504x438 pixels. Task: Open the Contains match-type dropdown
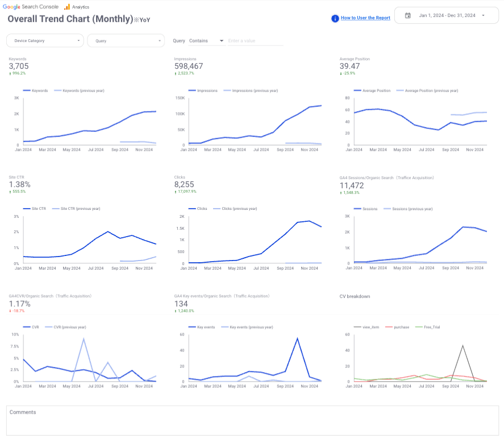pyautogui.click(x=206, y=41)
